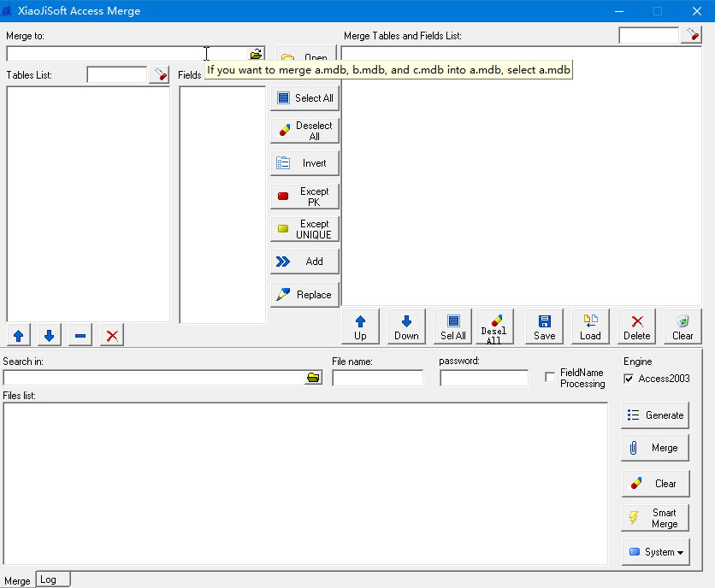
Task: Click the blue minus icon under Tables List
Action: [80, 336]
